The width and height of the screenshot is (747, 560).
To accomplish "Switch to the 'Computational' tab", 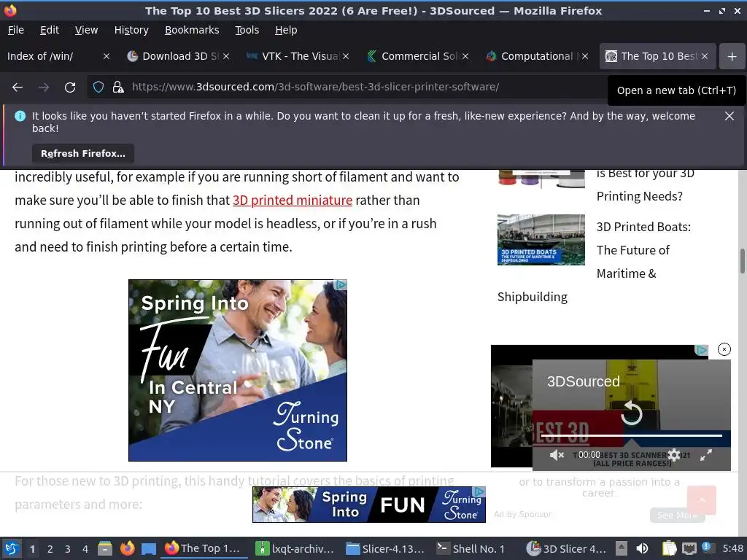I will coord(536,56).
